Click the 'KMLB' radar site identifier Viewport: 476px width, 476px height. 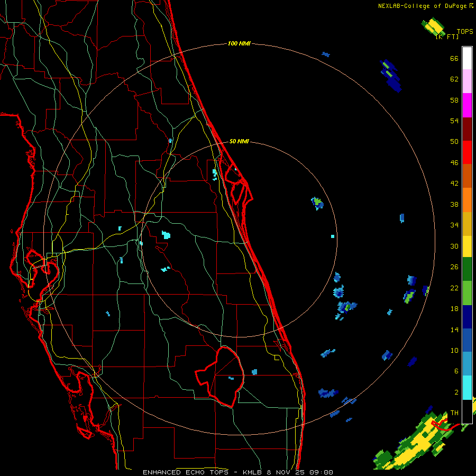(254, 472)
